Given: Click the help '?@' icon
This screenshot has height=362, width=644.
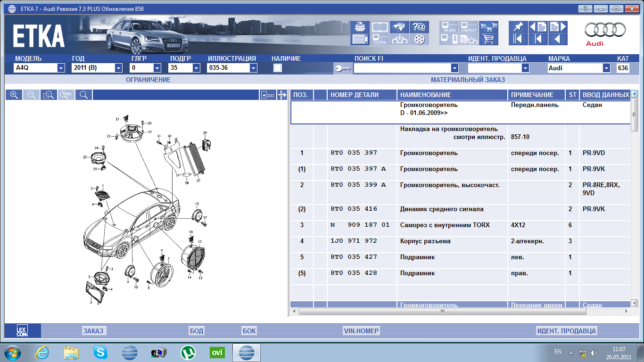Looking at the screenshot, I should click(419, 27).
